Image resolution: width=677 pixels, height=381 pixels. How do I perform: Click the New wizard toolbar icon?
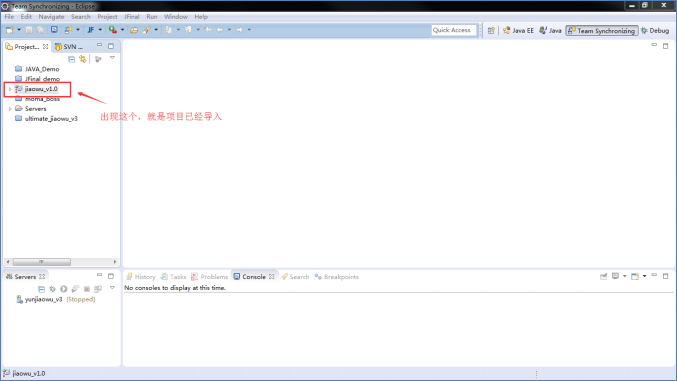[x=9, y=30]
